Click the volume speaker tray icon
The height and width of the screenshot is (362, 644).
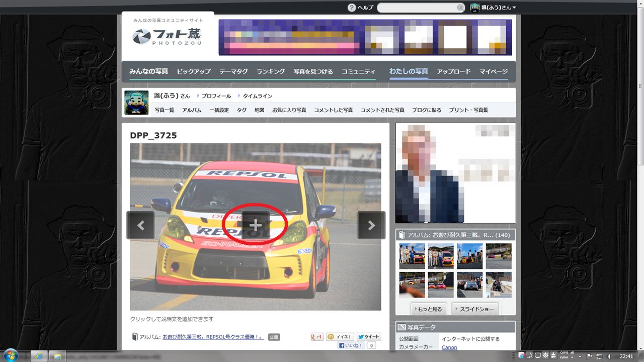tap(609, 356)
